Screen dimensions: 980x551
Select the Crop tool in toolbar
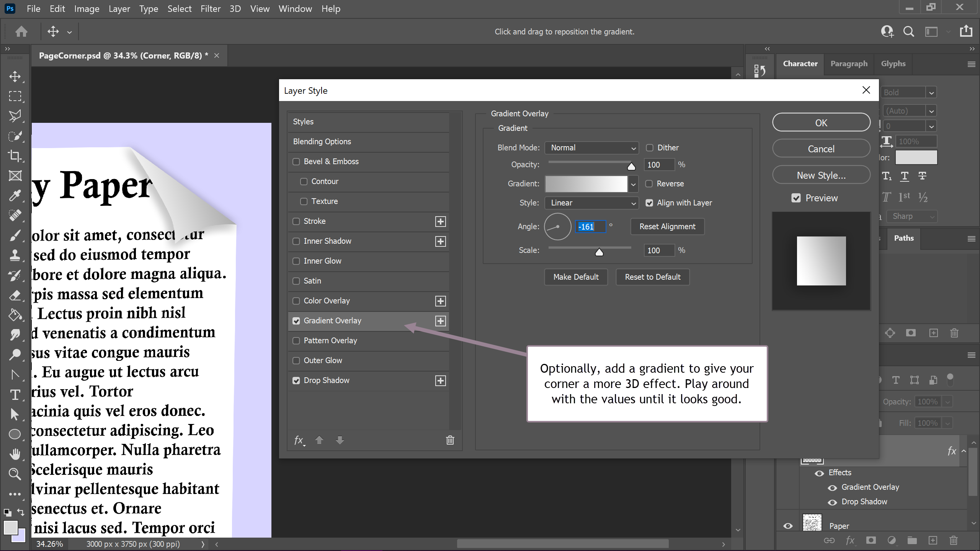click(15, 156)
